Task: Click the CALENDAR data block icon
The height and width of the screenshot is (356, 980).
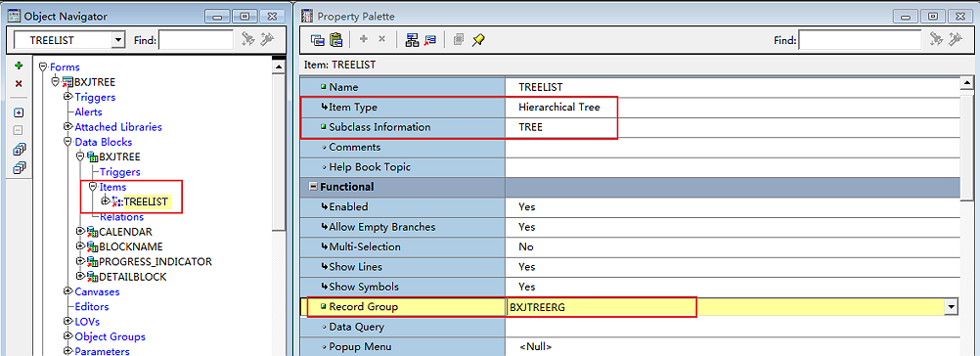Action: click(93, 232)
